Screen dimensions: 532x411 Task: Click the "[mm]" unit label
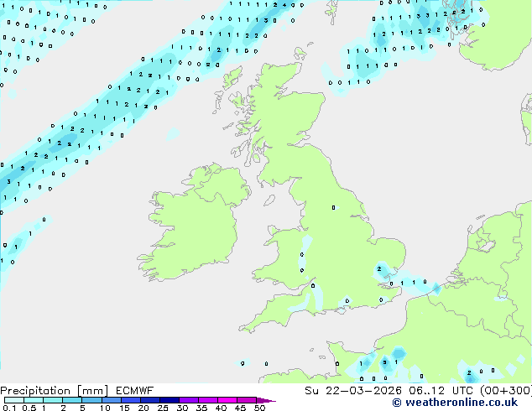coord(92,391)
